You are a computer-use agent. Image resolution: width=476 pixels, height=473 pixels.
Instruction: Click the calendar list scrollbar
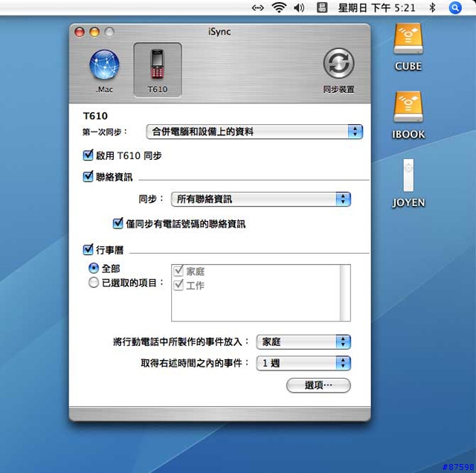pyautogui.click(x=345, y=293)
